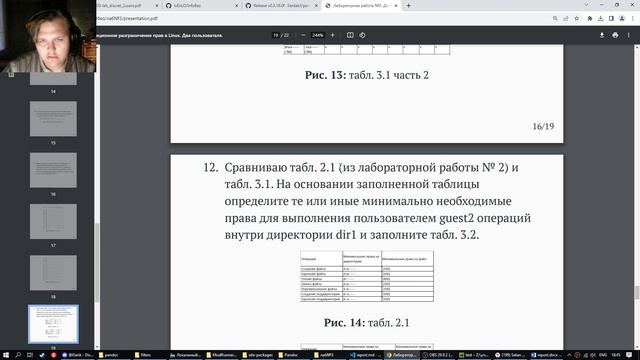Click the document vertical scrollbar thumb

click(637, 292)
